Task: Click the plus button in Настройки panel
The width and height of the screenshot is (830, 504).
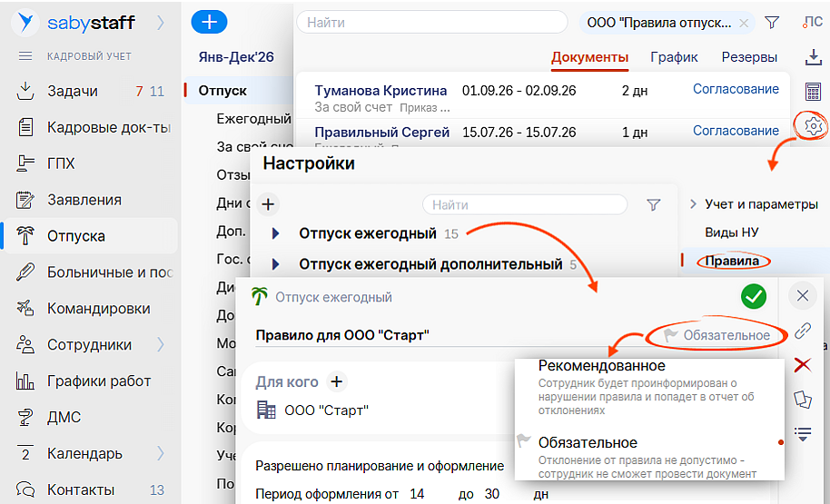Action: point(268,204)
